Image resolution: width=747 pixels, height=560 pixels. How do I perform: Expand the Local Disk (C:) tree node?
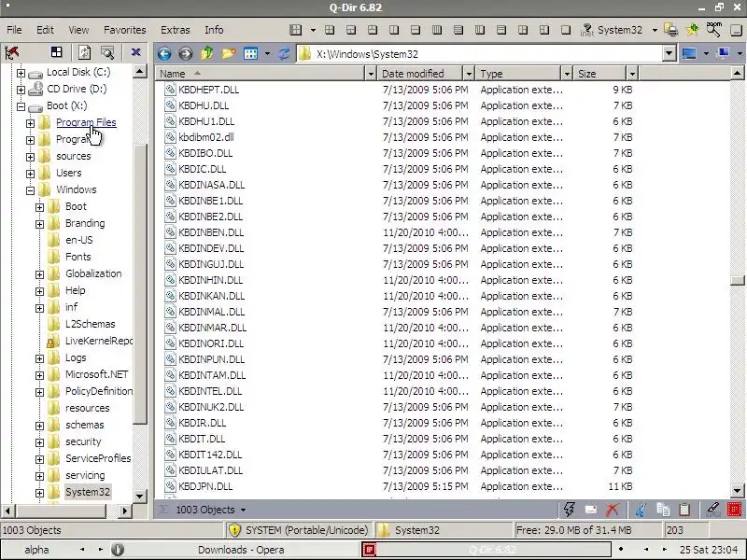[21, 73]
